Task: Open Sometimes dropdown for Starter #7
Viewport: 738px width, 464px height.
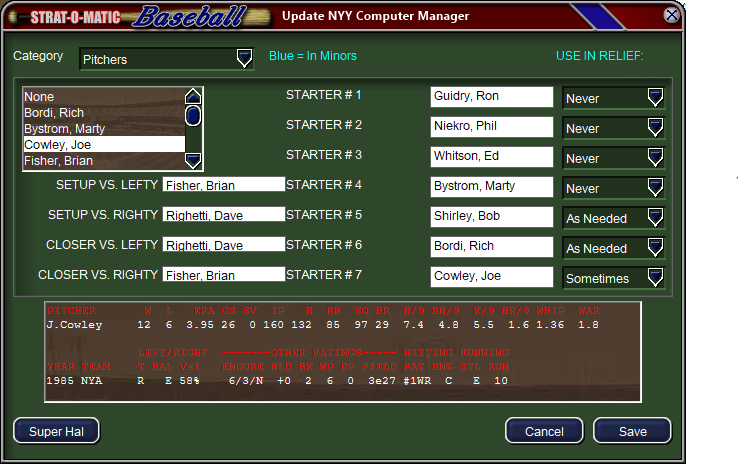Action: 614,278
